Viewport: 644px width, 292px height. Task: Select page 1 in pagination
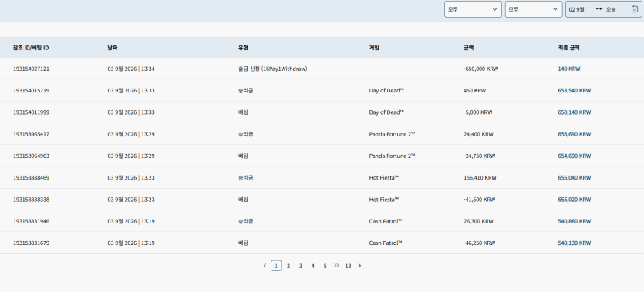pyautogui.click(x=276, y=266)
